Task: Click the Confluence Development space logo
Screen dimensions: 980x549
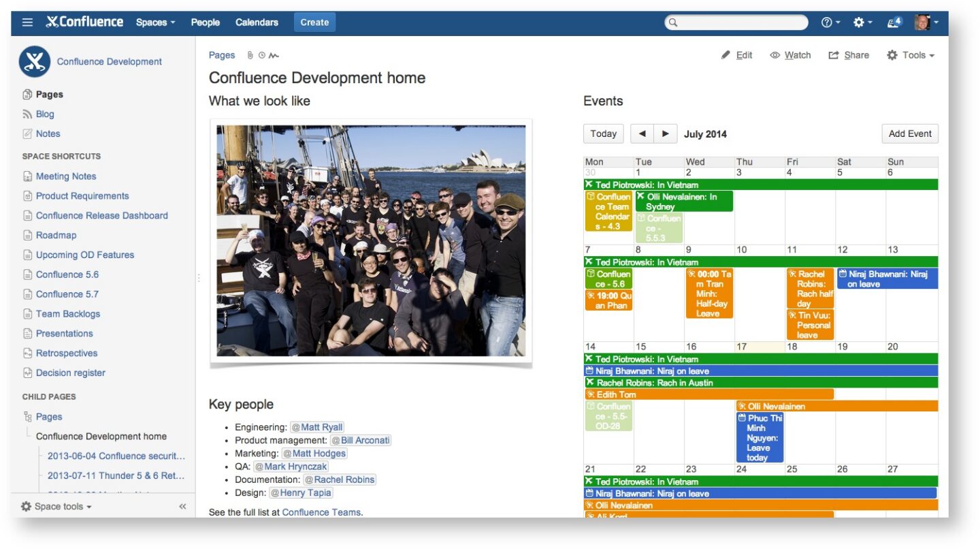Action: tap(35, 61)
